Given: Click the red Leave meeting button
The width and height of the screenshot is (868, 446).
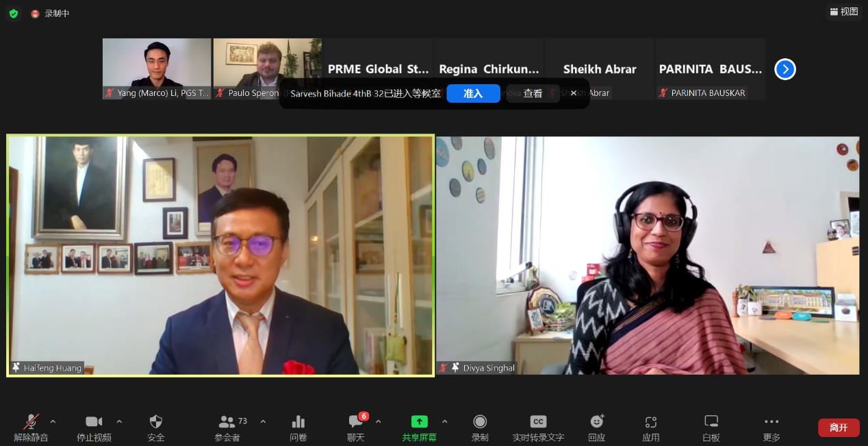Looking at the screenshot, I should (839, 428).
